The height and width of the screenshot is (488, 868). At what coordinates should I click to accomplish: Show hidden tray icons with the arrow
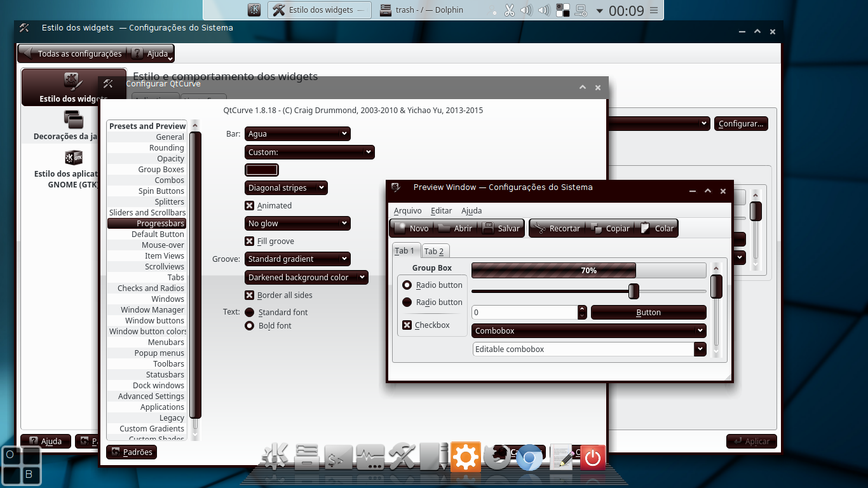(599, 10)
